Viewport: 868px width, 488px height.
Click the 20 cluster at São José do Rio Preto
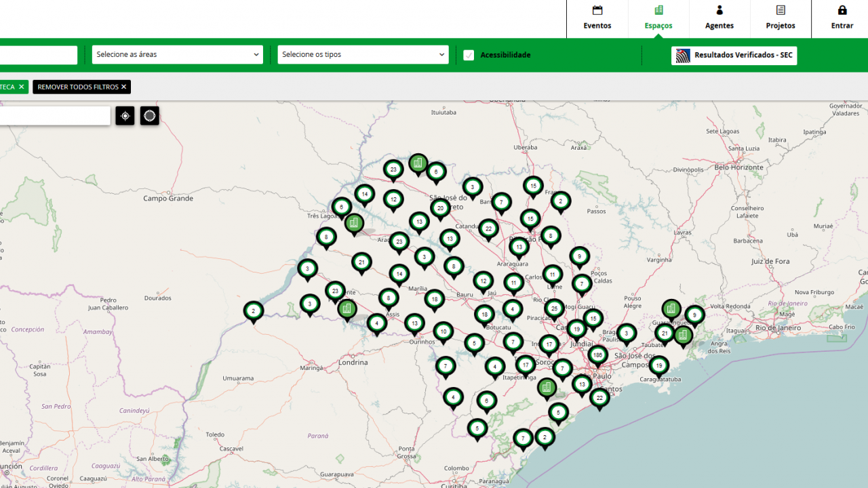click(x=440, y=210)
